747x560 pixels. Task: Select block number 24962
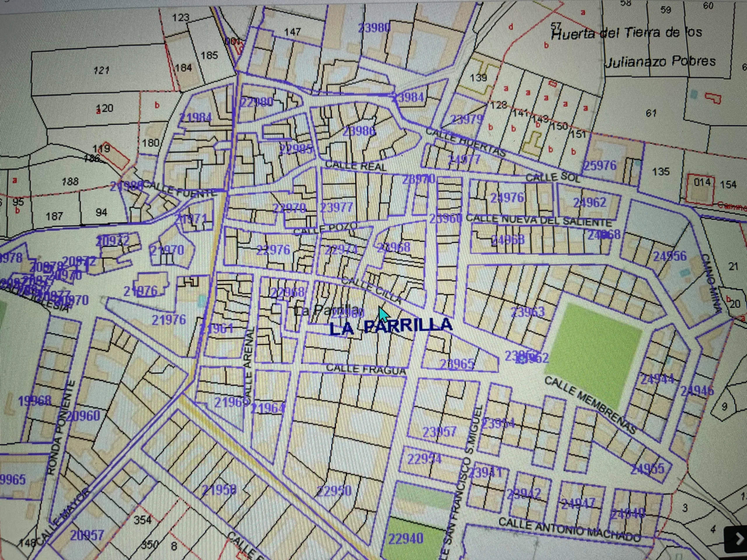pyautogui.click(x=590, y=202)
